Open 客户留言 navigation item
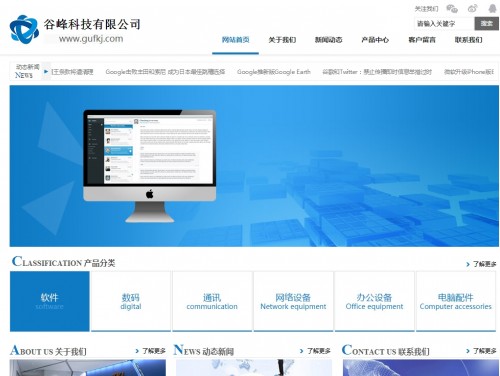This screenshot has width=500, height=376. click(422, 40)
